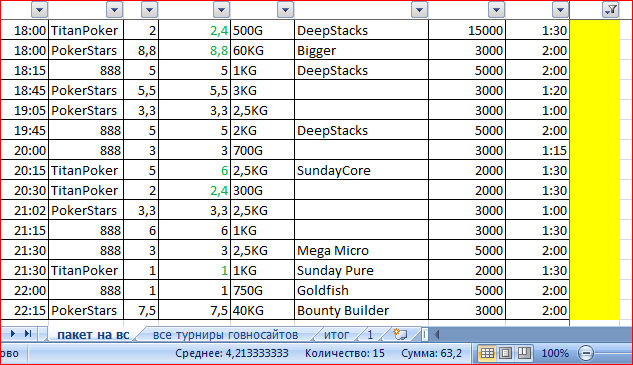Select the '500G' guarantee cell
Viewport: 633px width, 365px height.
262,30
